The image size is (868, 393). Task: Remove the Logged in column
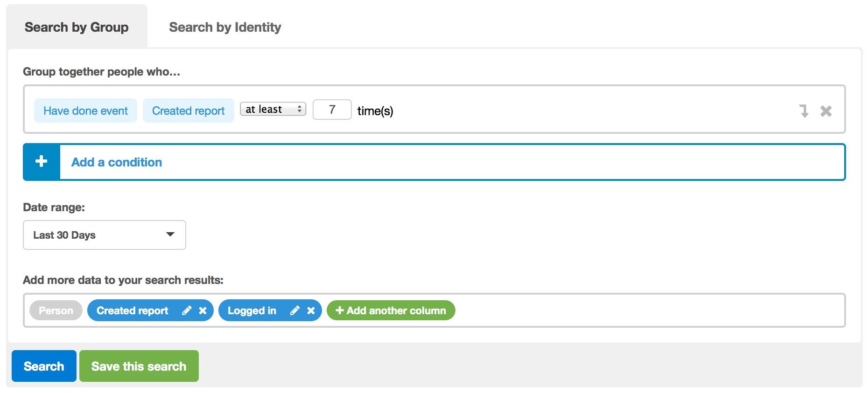[311, 310]
